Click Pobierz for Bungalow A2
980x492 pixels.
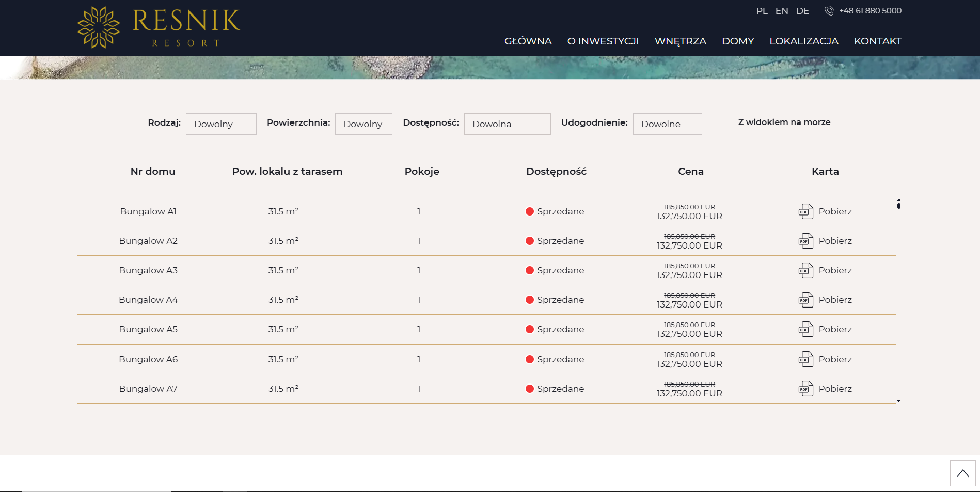835,241
